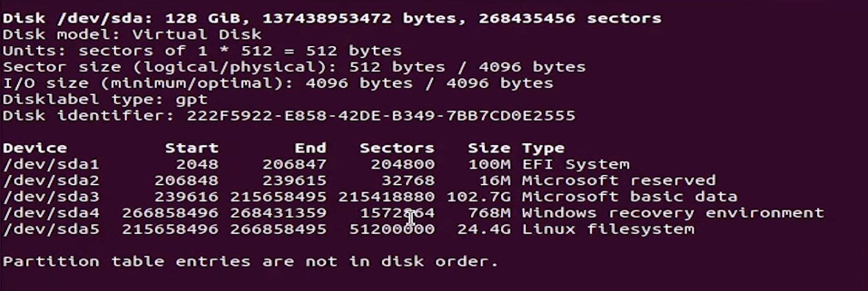Click the /dev/sda3 device entry
Image resolution: width=868 pixels, height=291 pixels.
point(51,196)
